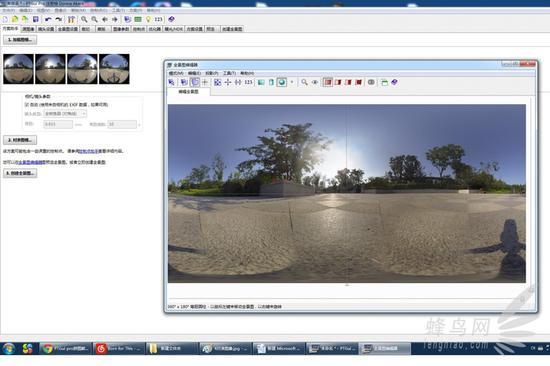Choose cylindrical projection icon in editor
The width and height of the screenshot is (550, 366).
tap(271, 82)
